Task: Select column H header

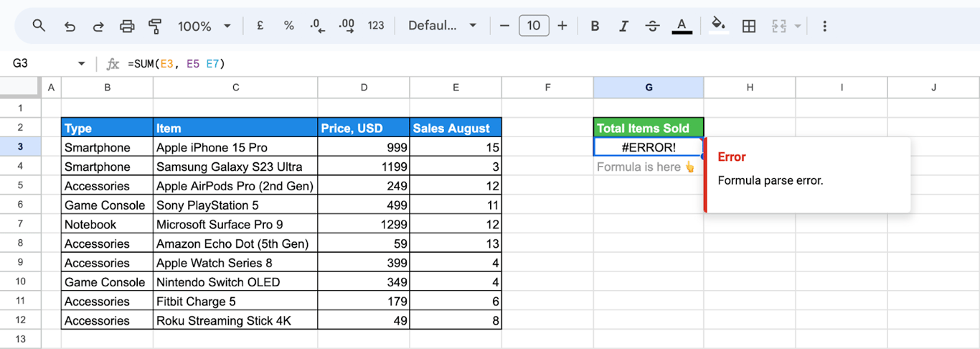Action: pos(750,88)
